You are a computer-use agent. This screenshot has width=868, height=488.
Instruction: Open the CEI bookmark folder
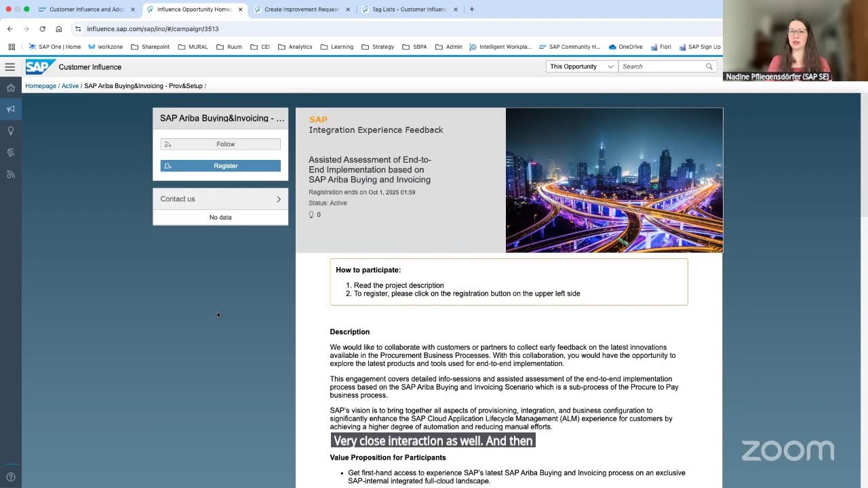260,47
